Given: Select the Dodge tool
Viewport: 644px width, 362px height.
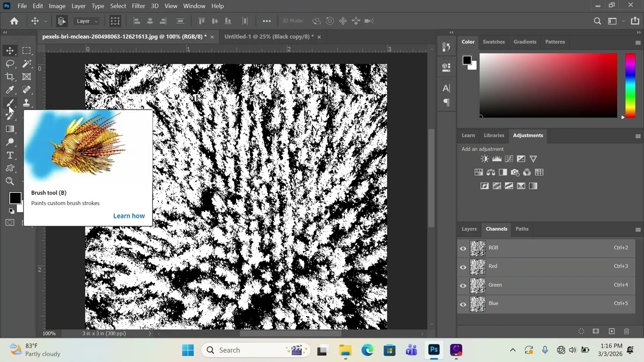Looking at the screenshot, I should click(x=10, y=142).
